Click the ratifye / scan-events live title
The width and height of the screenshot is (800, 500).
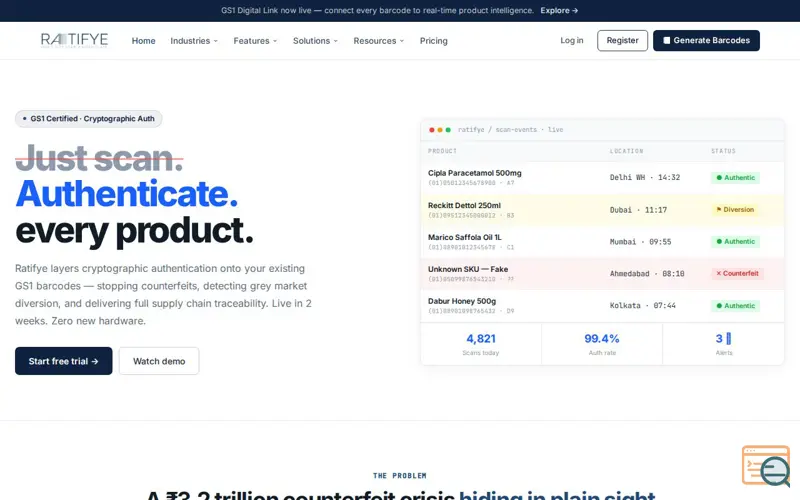(510, 130)
